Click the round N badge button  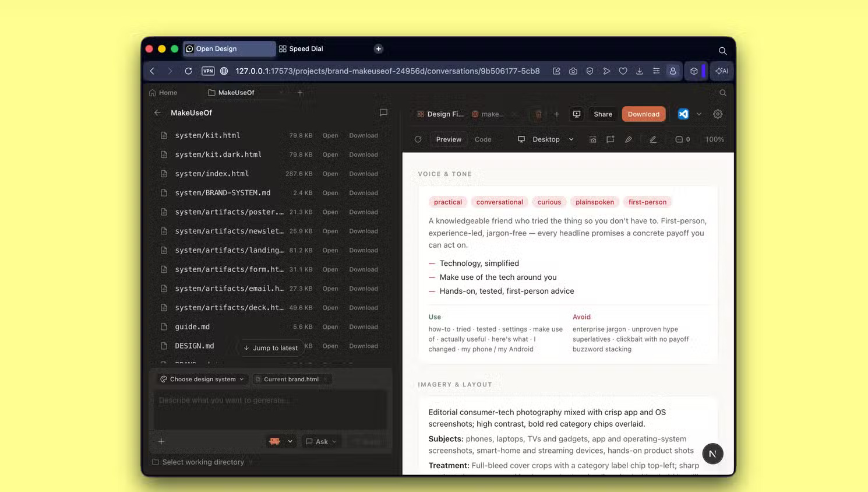(712, 454)
